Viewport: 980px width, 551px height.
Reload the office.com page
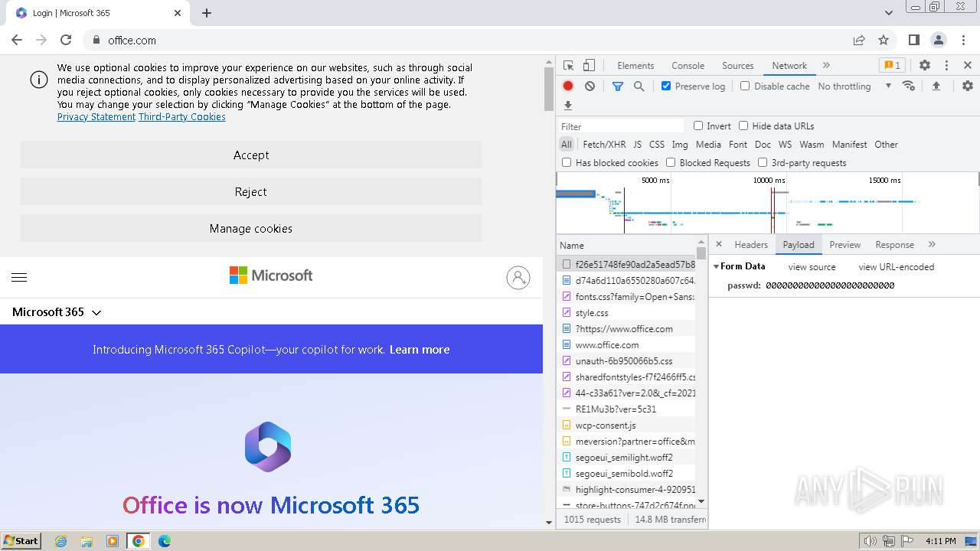coord(66,40)
